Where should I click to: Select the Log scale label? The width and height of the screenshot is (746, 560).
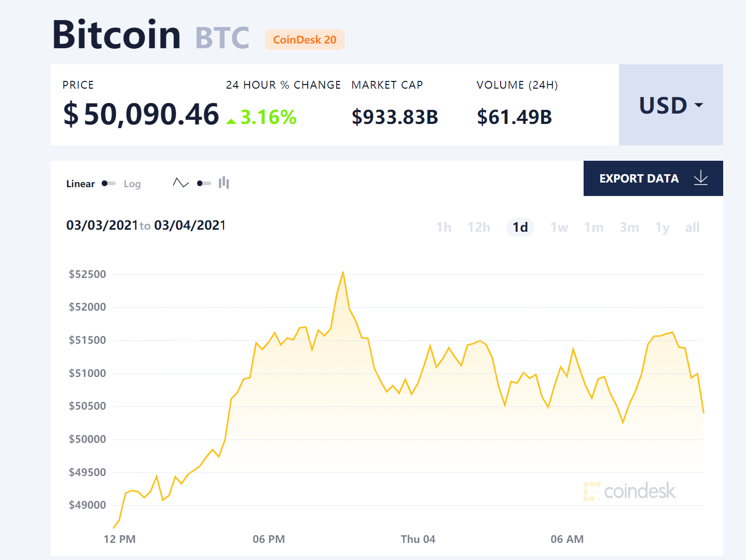132,184
